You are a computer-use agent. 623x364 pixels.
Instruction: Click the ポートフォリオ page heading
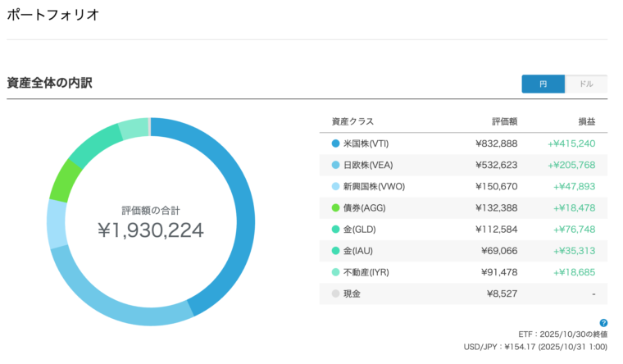[x=53, y=15]
